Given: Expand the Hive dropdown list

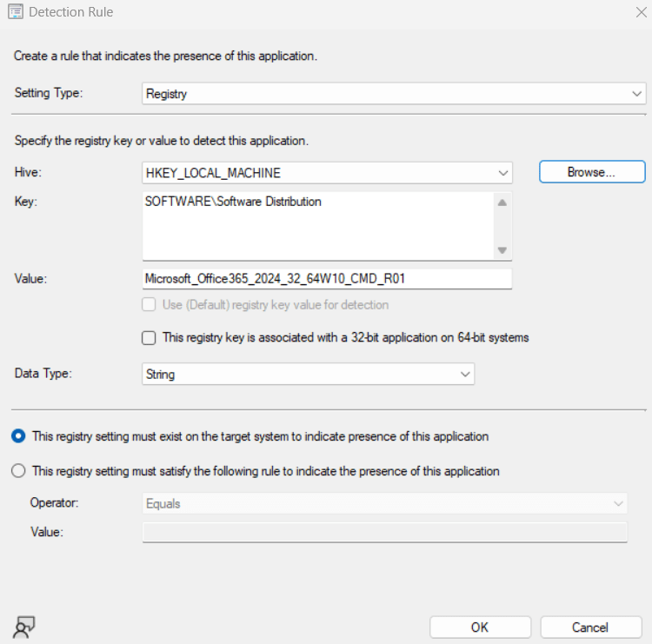Looking at the screenshot, I should pyautogui.click(x=328, y=173).
